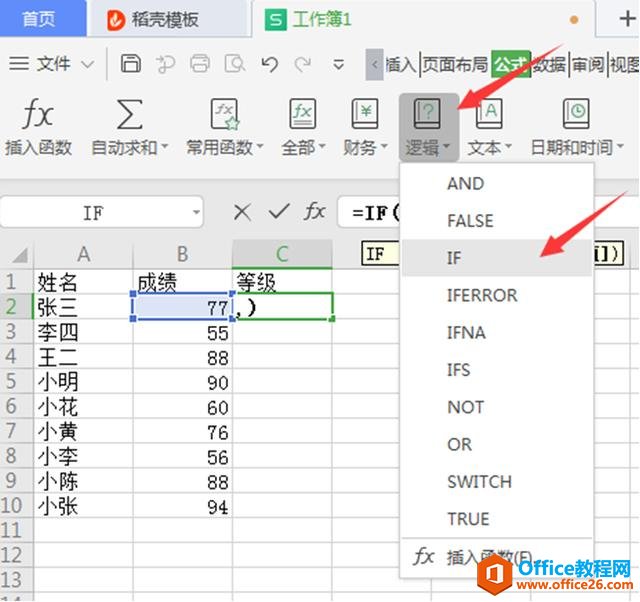Image resolution: width=640 pixels, height=602 pixels.
Task: Expand the 文本 dropdown arrow
Action: (x=508, y=146)
